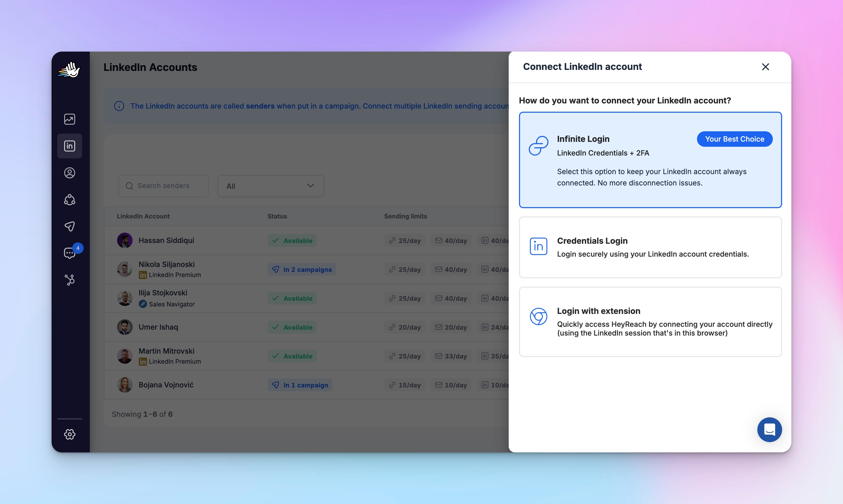Focus the Search senders field

coord(163,186)
